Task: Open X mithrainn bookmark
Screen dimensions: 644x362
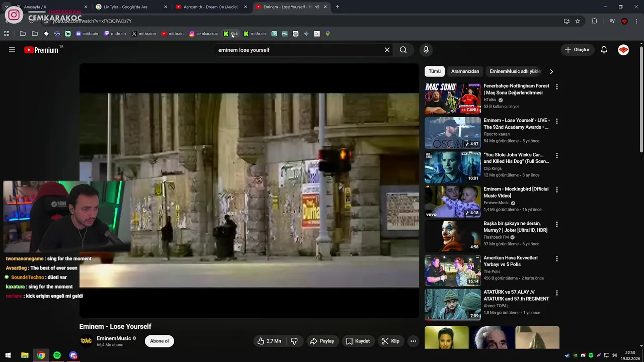Action: [x=144, y=34]
